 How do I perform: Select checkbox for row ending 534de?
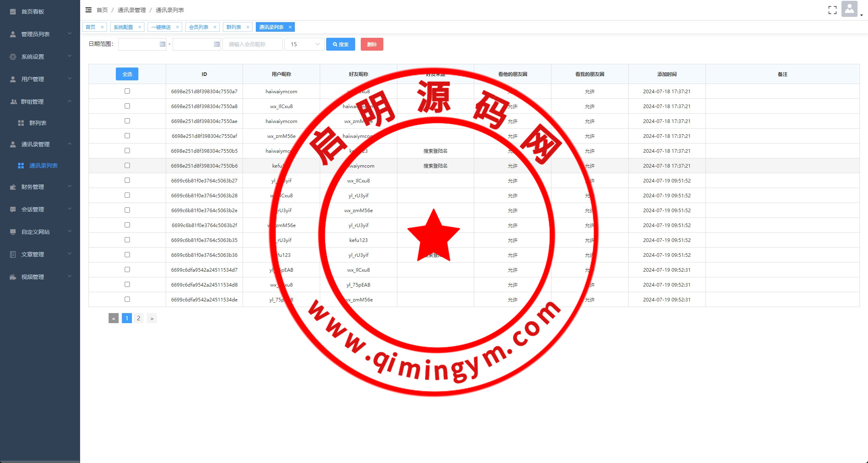pos(127,299)
